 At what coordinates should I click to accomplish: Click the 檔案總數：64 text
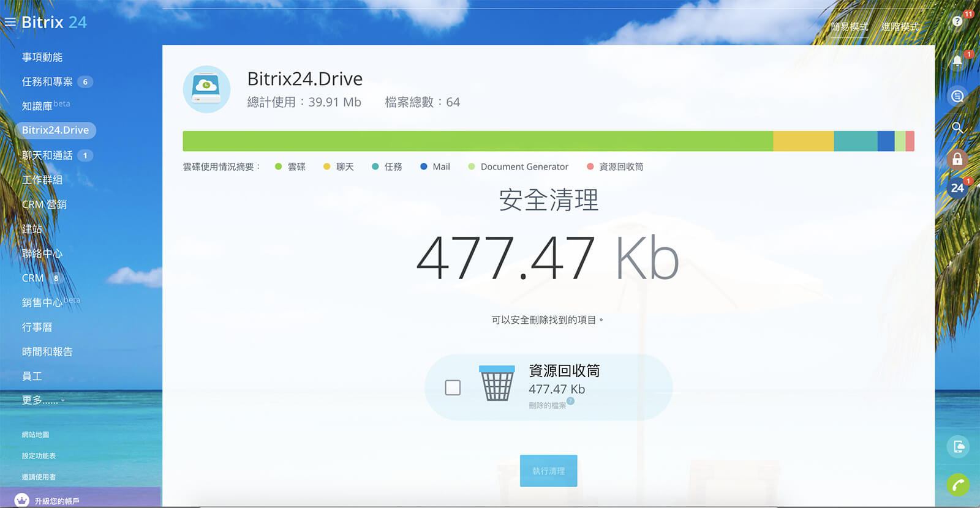click(422, 102)
